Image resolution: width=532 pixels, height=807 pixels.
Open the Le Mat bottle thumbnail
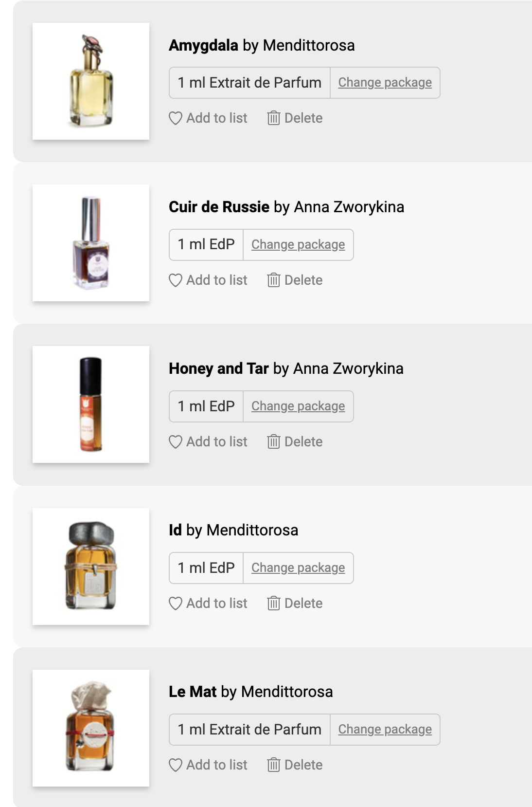pos(91,728)
